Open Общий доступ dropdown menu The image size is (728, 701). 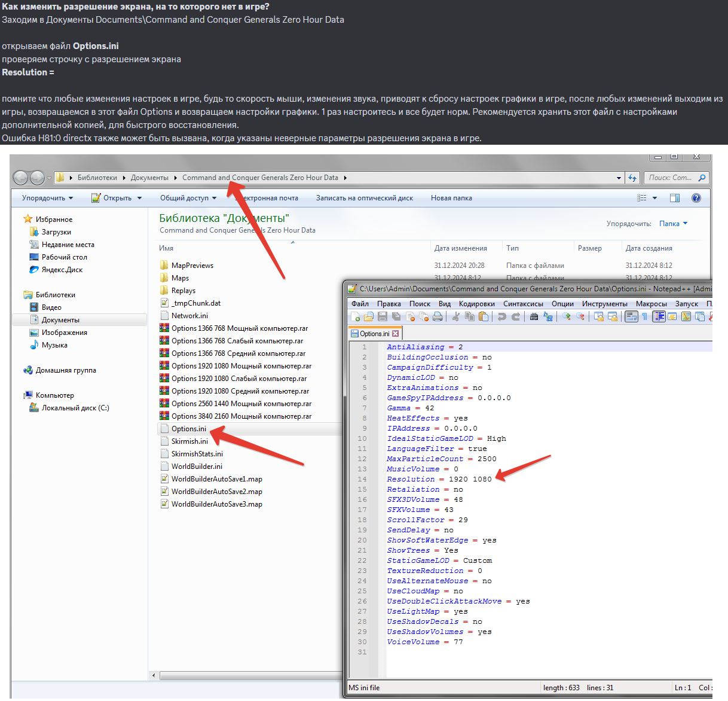click(189, 198)
